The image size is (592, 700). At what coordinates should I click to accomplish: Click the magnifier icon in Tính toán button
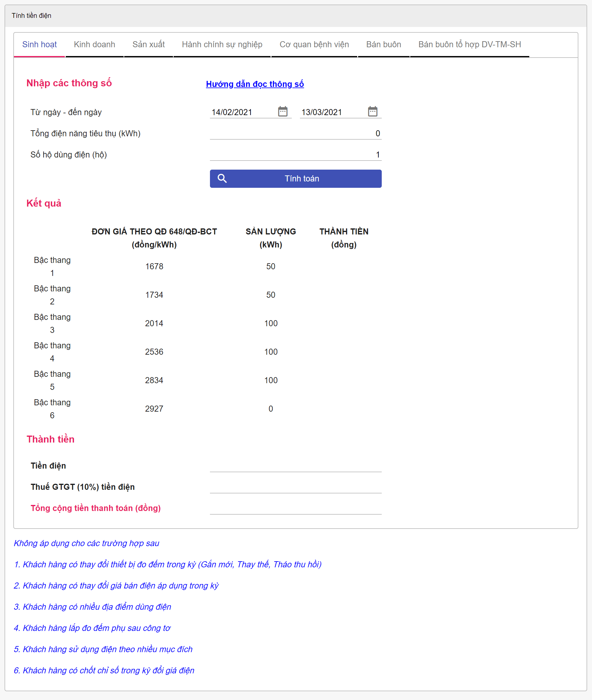click(x=222, y=178)
